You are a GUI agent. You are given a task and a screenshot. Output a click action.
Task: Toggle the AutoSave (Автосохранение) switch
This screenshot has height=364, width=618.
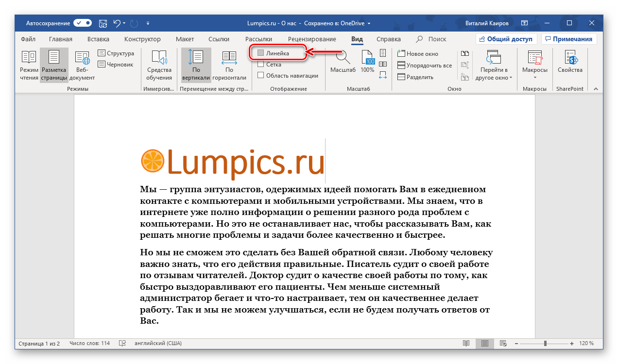point(83,23)
